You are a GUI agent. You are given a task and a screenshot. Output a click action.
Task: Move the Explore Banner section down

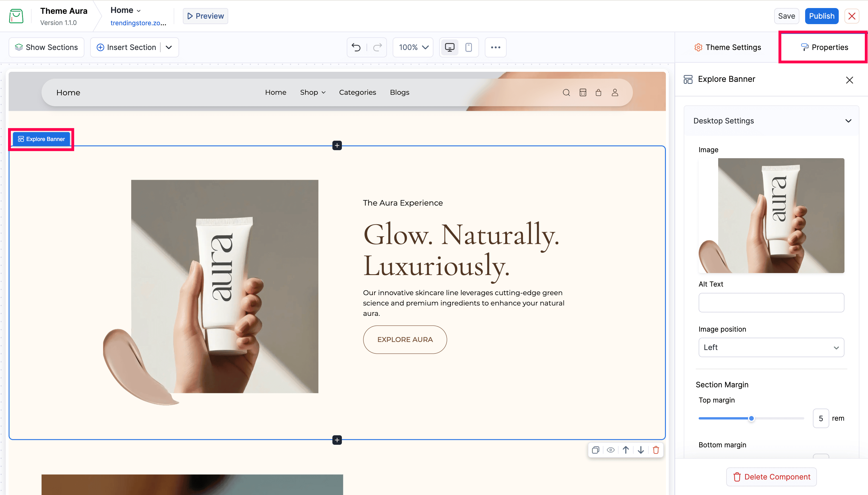pos(641,450)
